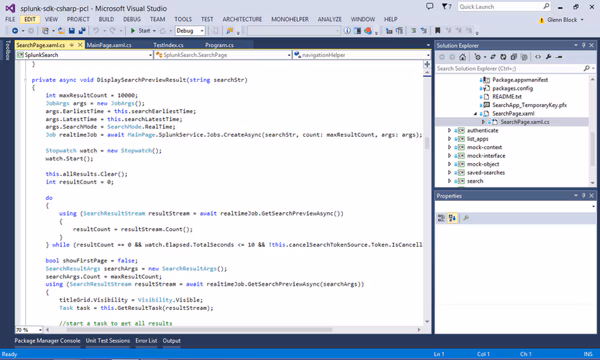
Task: Select SearchApp_TemporaryKey.pfx in Solution Explorer
Action: (529, 105)
